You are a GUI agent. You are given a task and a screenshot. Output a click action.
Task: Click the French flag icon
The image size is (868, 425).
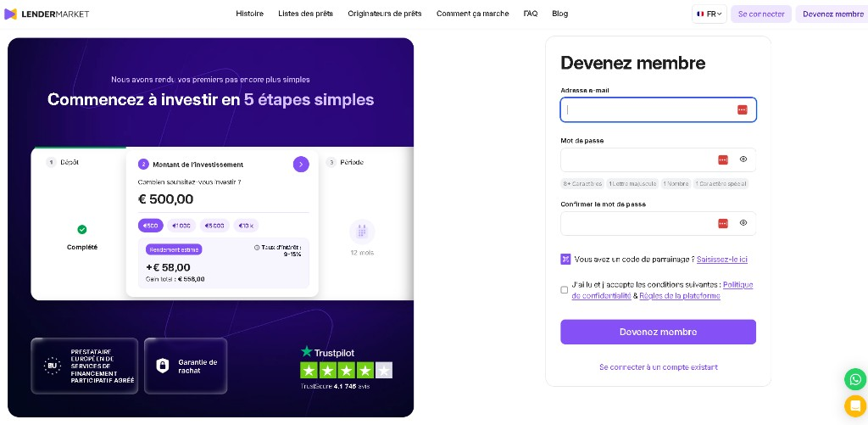(700, 14)
